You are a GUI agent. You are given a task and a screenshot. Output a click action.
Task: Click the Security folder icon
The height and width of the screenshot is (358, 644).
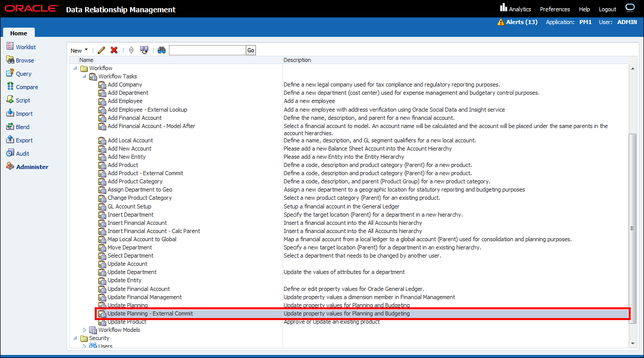(84, 338)
